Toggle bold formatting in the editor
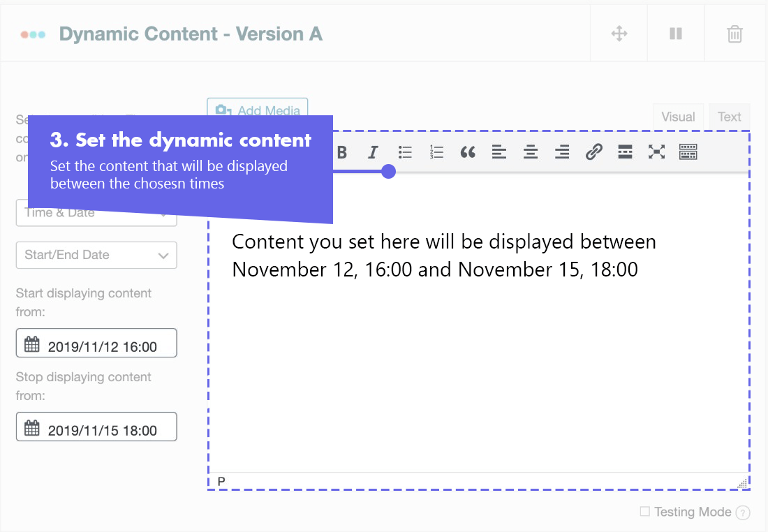Image resolution: width=768 pixels, height=532 pixels. point(342,152)
